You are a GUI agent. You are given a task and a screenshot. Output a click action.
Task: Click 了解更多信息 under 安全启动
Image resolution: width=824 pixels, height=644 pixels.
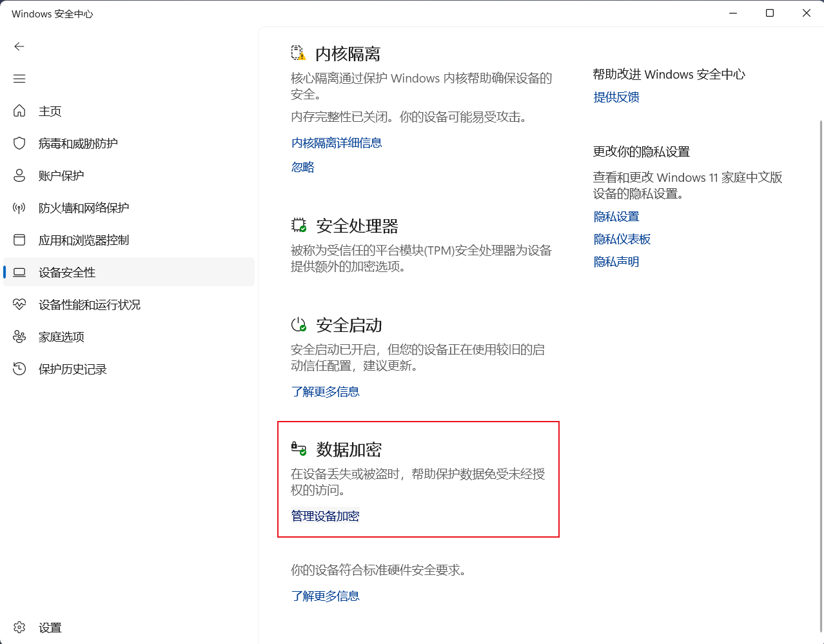pyautogui.click(x=326, y=392)
